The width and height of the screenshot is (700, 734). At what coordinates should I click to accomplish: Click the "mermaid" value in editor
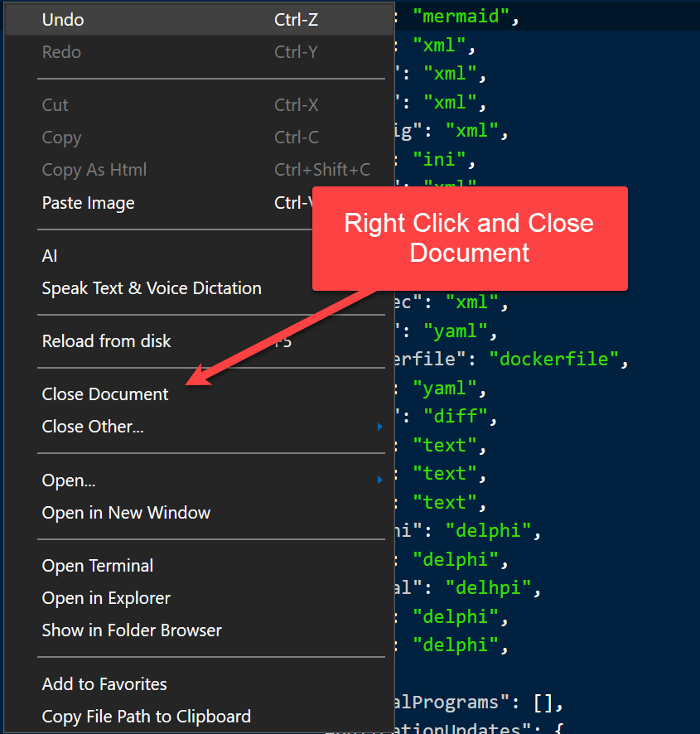tap(461, 17)
